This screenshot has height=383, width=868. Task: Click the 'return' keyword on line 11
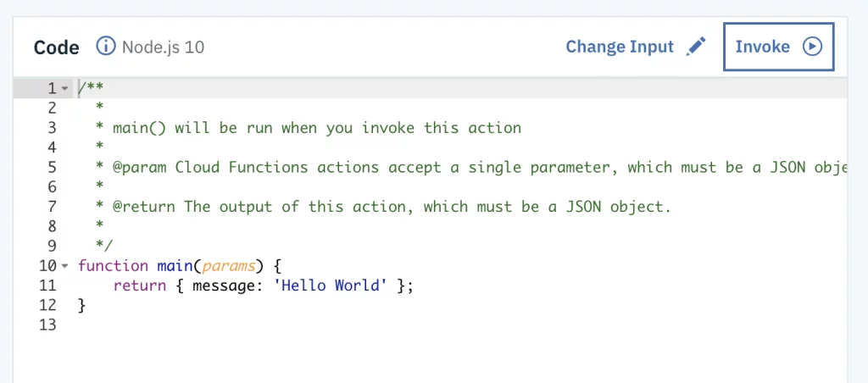click(x=140, y=286)
